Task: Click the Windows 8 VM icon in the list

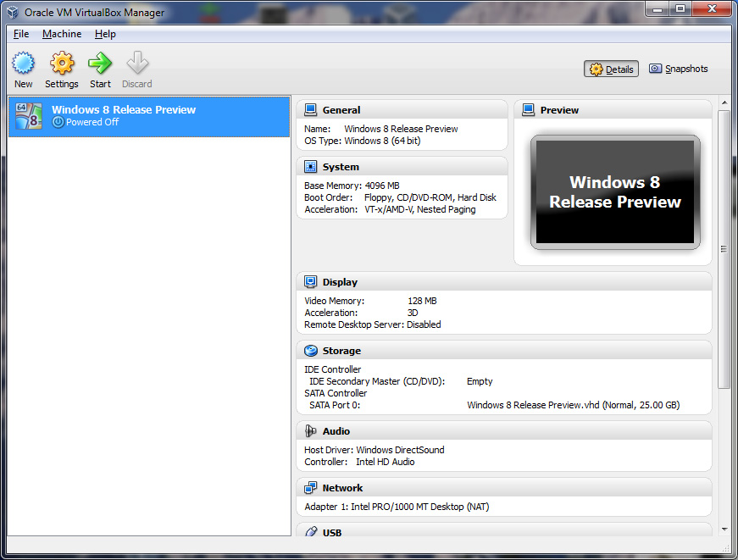Action: pyautogui.click(x=29, y=116)
